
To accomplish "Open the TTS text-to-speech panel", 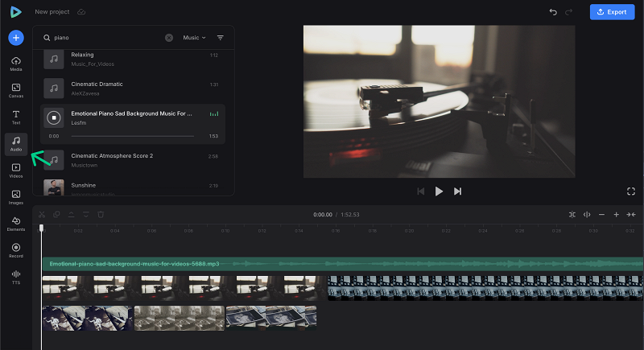I will pos(16,278).
